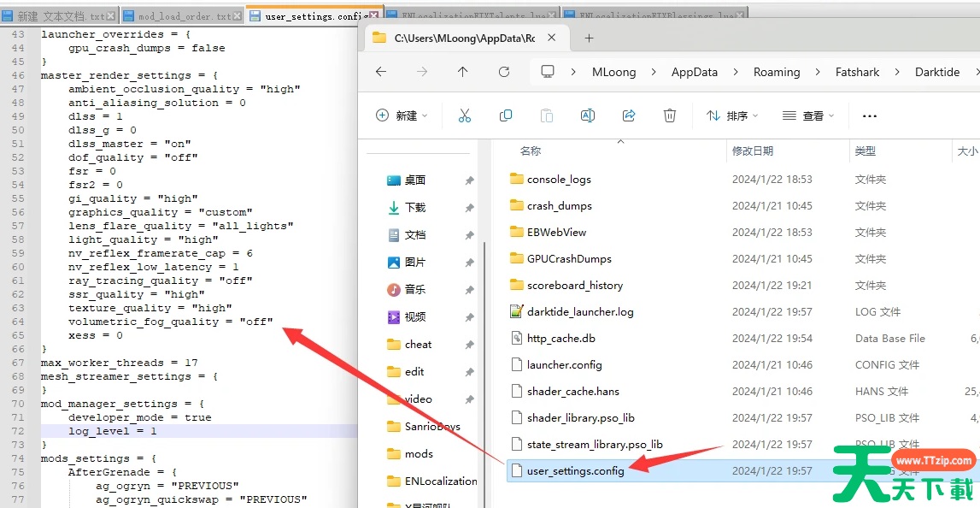980x508 pixels.
Task: Share the selected file
Action: [629, 115]
